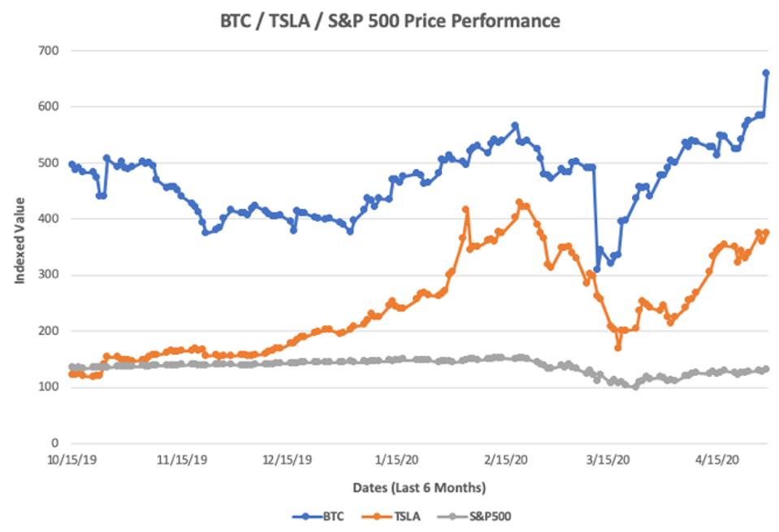
Task: Click the 4/15/20 date axis label
Action: (x=716, y=459)
